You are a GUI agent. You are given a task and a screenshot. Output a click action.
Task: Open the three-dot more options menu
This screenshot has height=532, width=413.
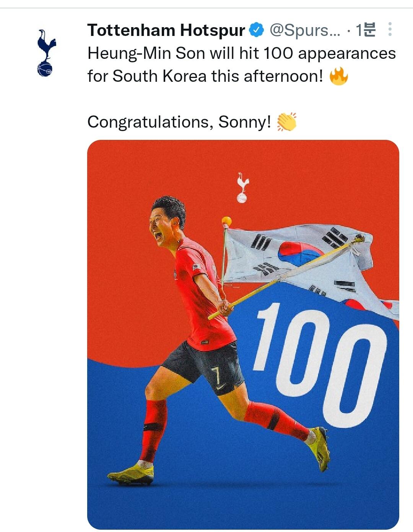point(390,29)
